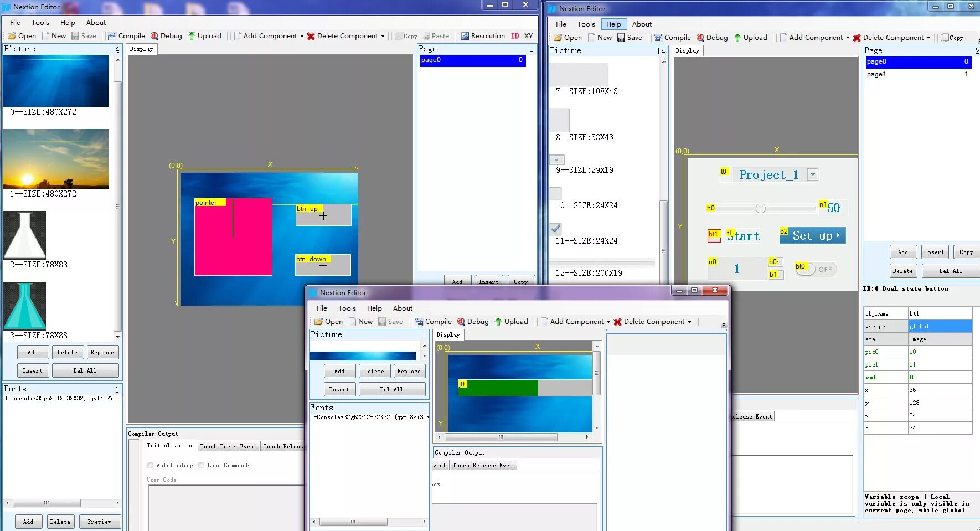Viewport: 980px width, 531px height.
Task: Expand the Project_1 combo box on the canvas
Action: coord(813,174)
